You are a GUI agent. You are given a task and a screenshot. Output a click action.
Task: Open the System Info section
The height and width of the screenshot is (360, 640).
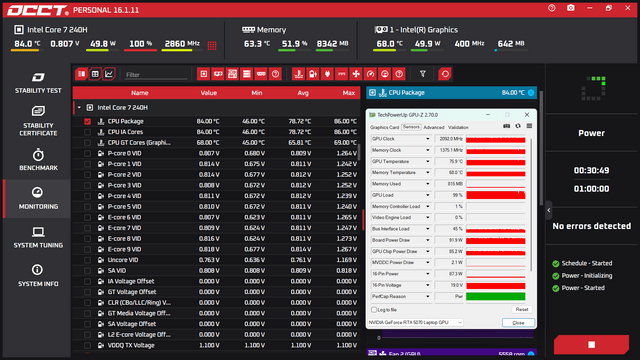click(x=38, y=276)
